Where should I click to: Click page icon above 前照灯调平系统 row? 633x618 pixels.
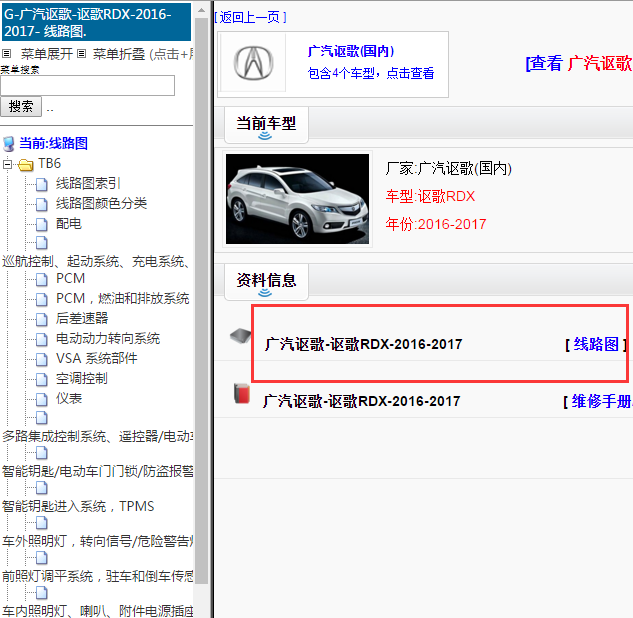(42, 557)
